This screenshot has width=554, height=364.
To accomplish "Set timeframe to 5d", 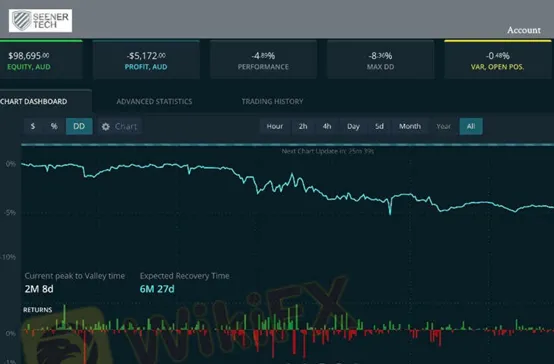I will click(x=379, y=126).
